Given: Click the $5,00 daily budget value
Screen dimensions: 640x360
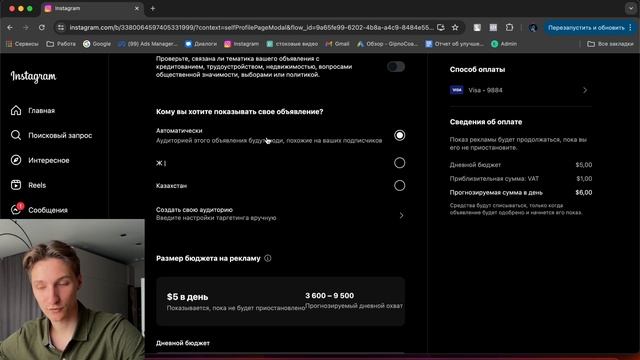Looking at the screenshot, I should [584, 165].
